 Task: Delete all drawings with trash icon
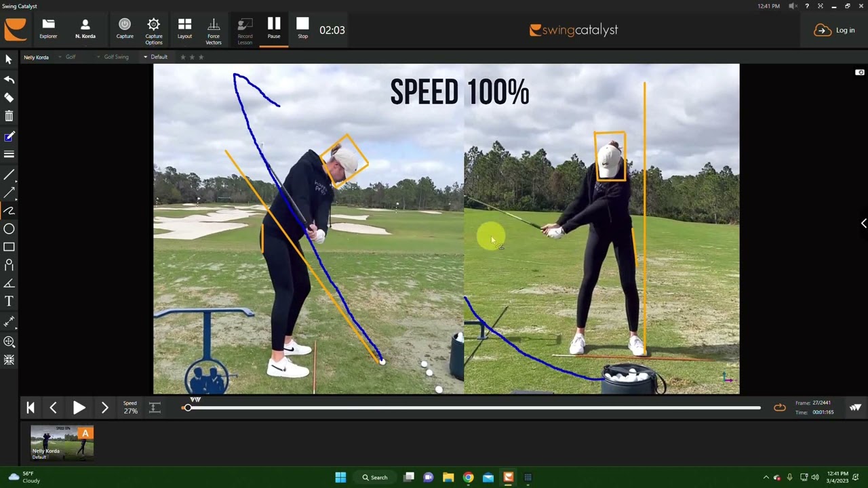click(x=9, y=116)
